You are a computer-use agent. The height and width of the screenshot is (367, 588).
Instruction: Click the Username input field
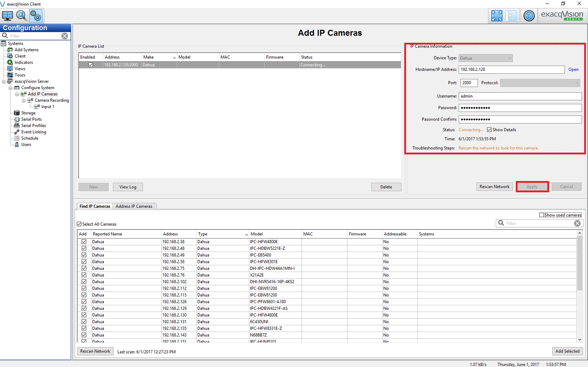pos(519,96)
